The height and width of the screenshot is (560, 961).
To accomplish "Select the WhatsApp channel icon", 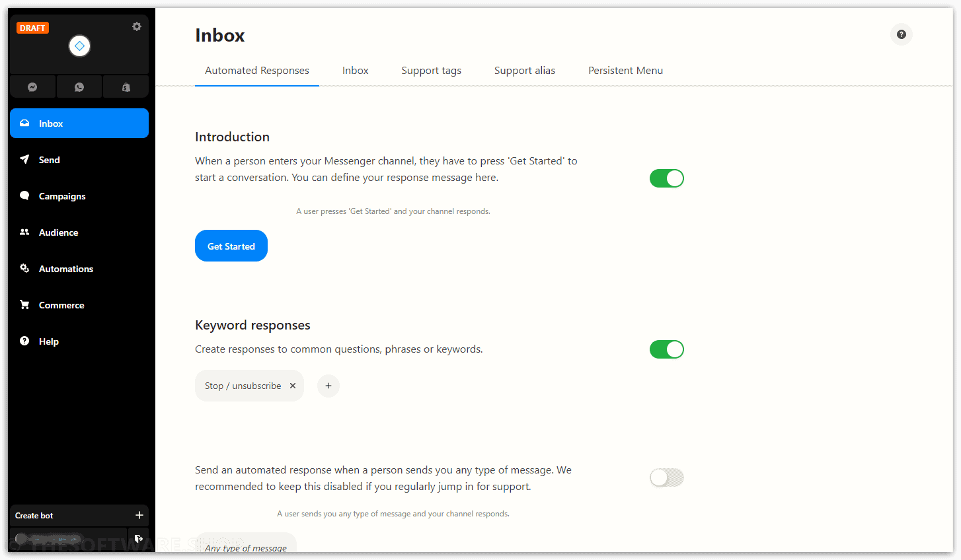I will (x=79, y=87).
